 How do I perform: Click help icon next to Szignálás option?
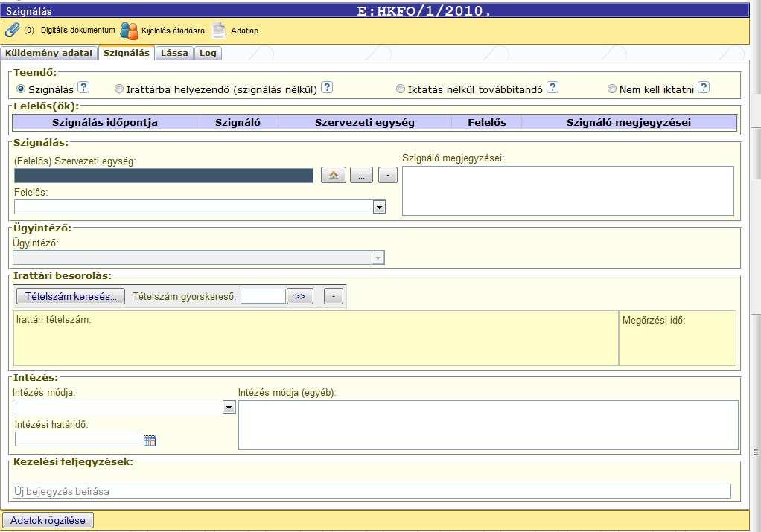(84, 87)
